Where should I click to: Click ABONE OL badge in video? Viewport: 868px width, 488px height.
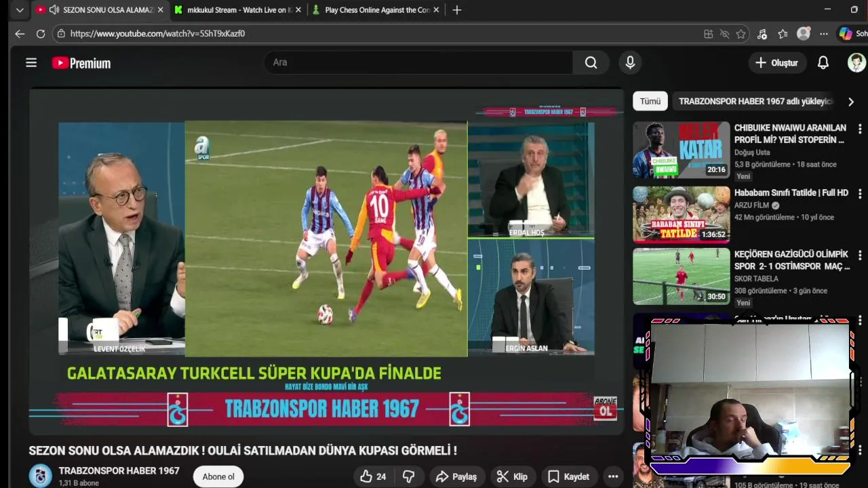(606, 407)
